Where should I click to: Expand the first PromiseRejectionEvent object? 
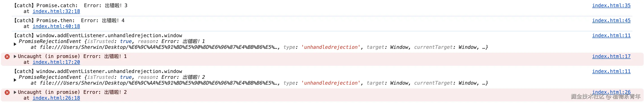[x=15, y=44]
